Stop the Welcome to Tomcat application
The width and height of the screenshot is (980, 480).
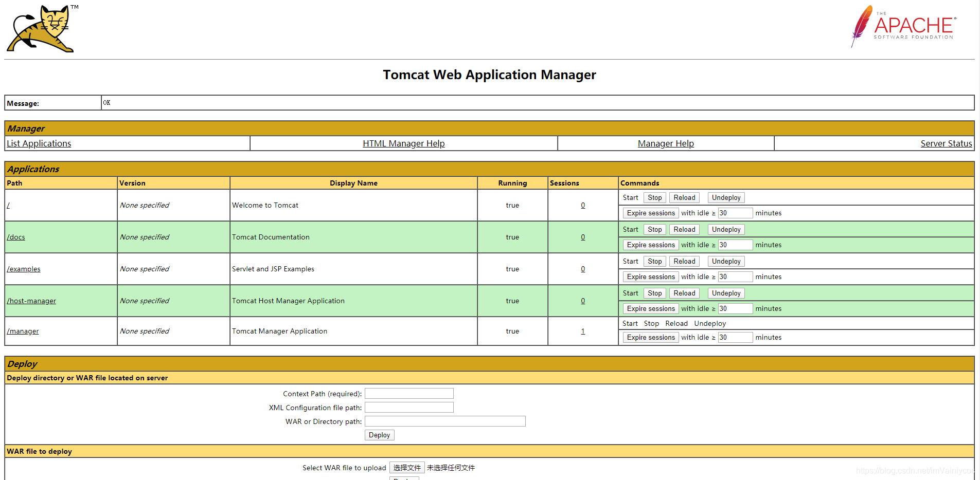click(655, 197)
